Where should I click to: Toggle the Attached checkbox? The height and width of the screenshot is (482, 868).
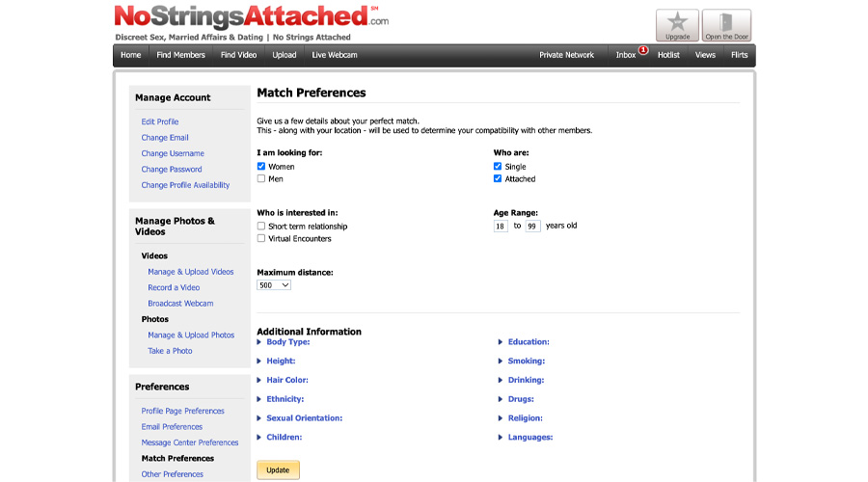(x=498, y=178)
